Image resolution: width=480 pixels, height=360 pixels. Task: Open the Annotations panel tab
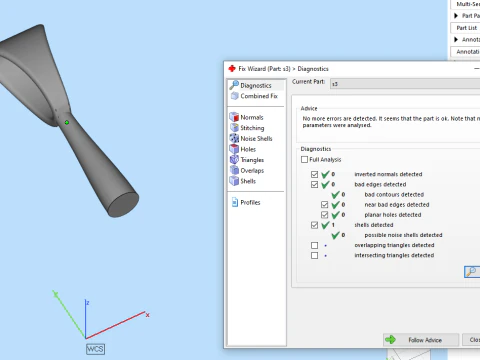click(466, 52)
